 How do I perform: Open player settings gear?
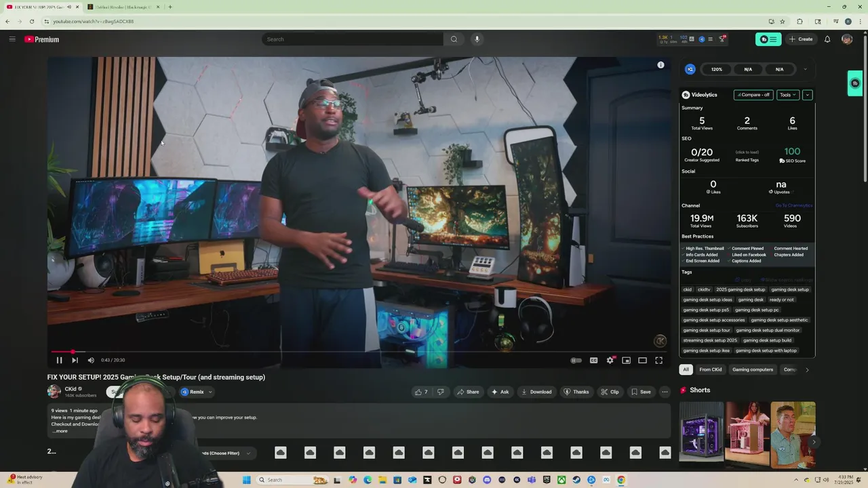(610, 360)
